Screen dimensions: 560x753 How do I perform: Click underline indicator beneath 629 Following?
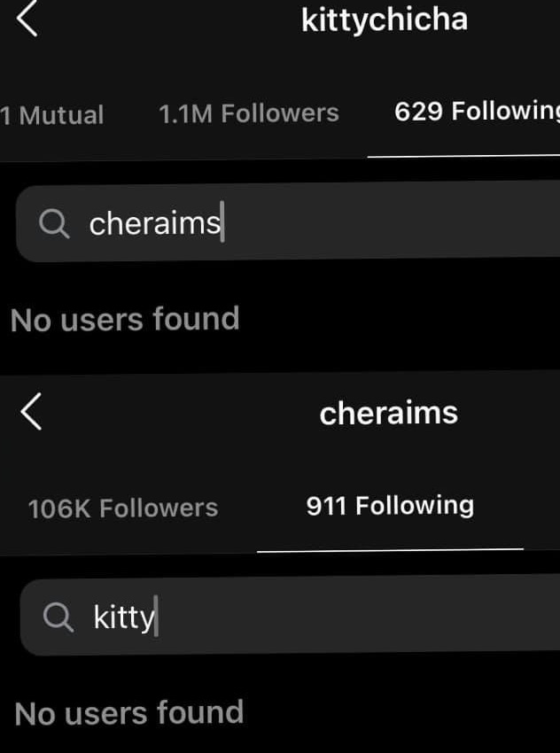[463, 155]
